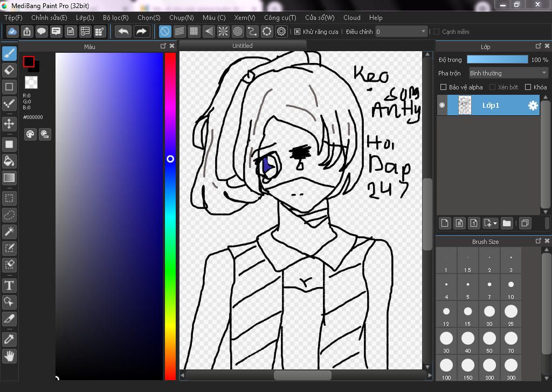Image resolution: width=552 pixels, height=392 pixels.
Task: Select the Eraser tool
Action: coord(10,70)
